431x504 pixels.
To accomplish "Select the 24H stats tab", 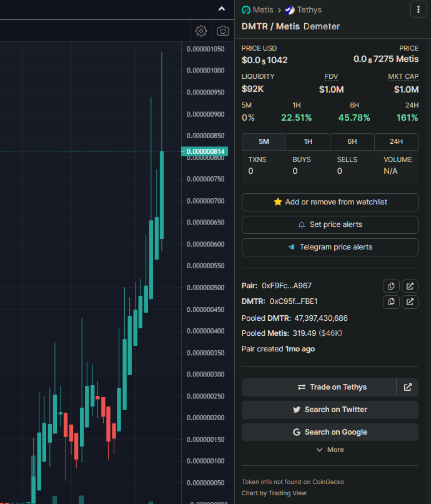I will (x=396, y=142).
